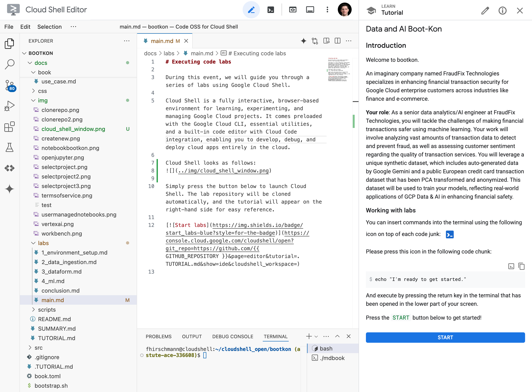The width and height of the screenshot is (532, 392).
Task: Maximize the terminal panel with caret
Action: coord(337,336)
